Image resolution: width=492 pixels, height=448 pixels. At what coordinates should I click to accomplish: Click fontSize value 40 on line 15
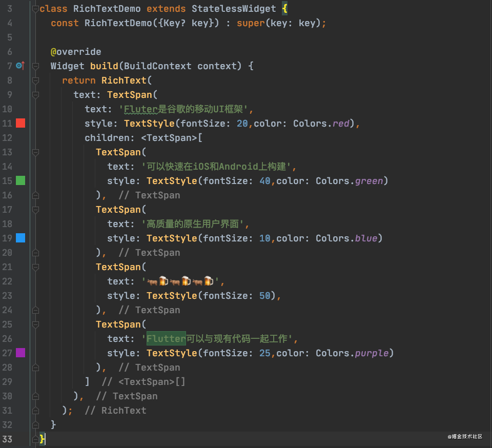[265, 181]
